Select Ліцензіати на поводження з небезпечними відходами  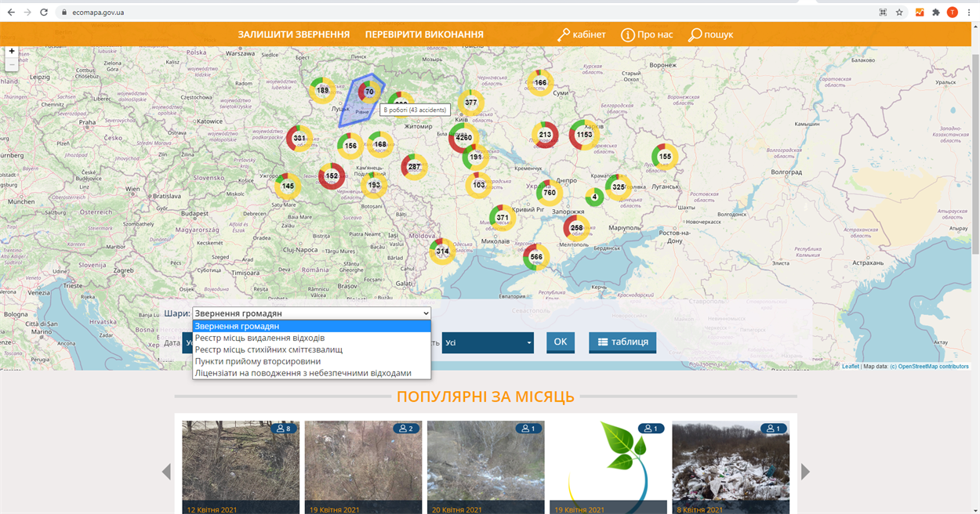point(312,374)
